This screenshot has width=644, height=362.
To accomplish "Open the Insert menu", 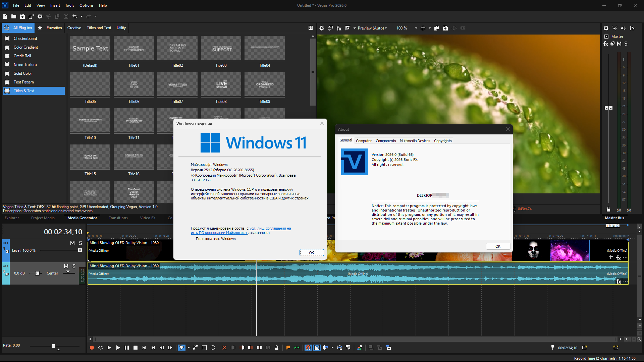I will [55, 5].
